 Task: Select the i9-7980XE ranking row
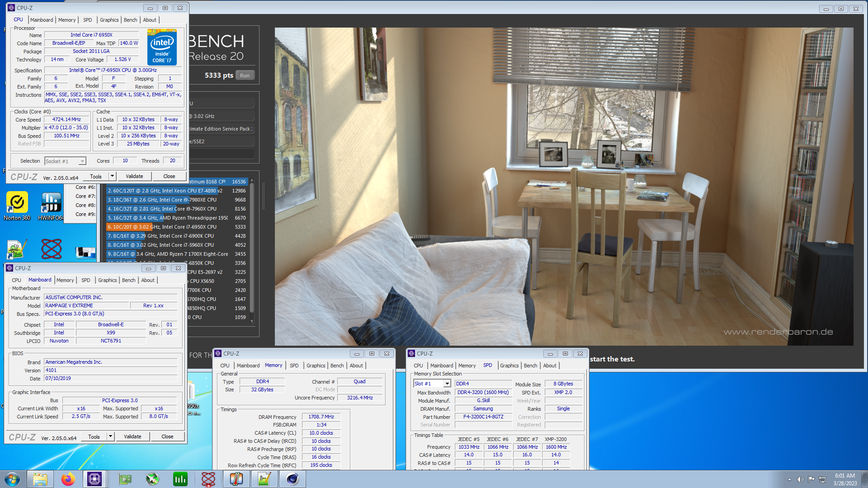[177, 200]
